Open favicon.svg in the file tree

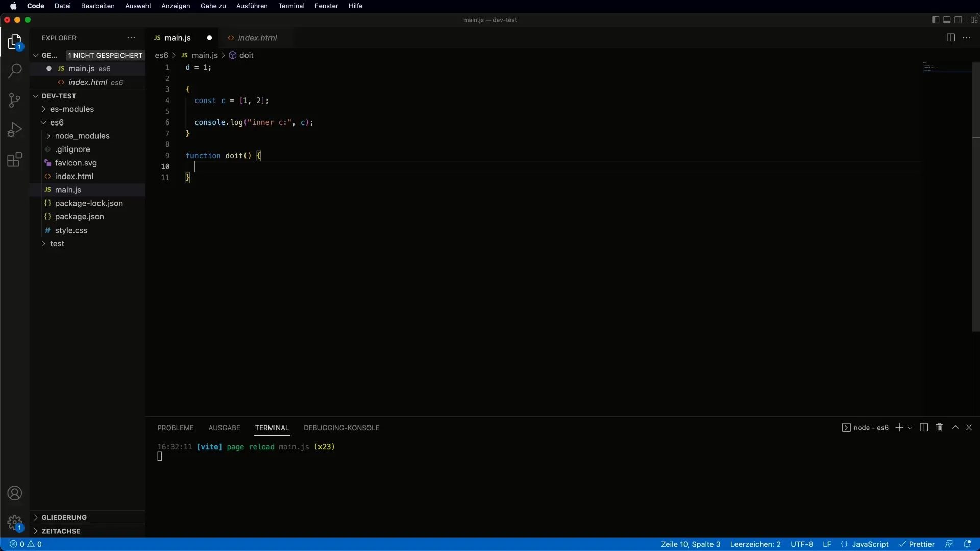[76, 163]
